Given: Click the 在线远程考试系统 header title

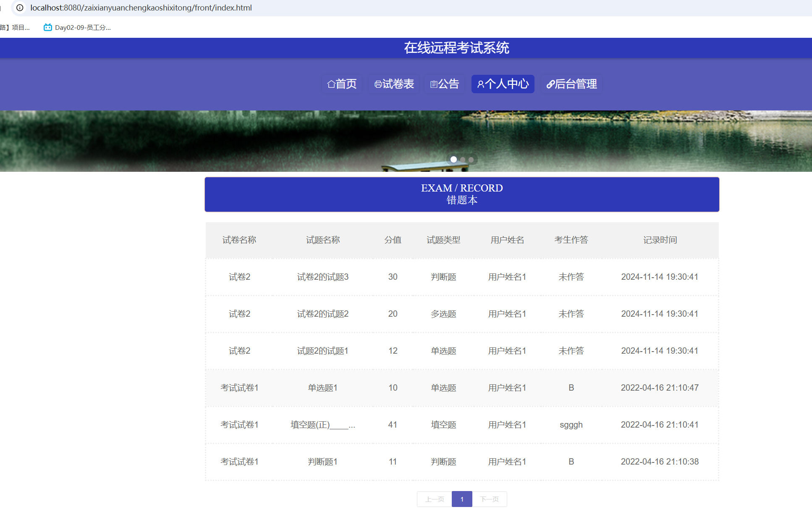Looking at the screenshot, I should click(456, 48).
